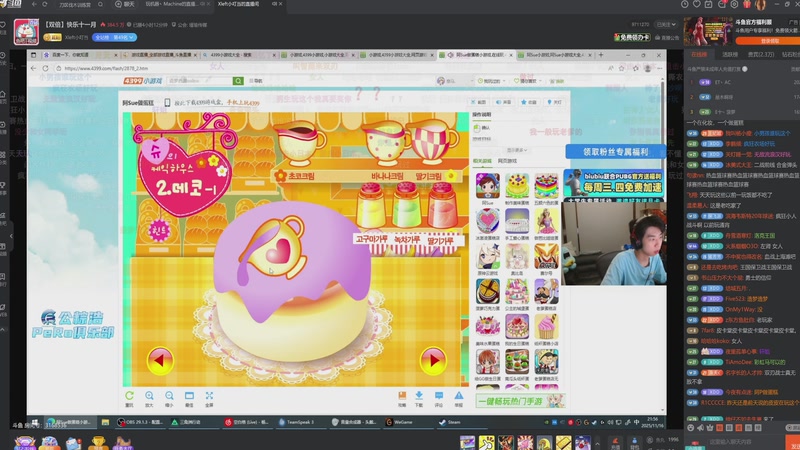Click the Windows start button in taskbar

coord(35,422)
